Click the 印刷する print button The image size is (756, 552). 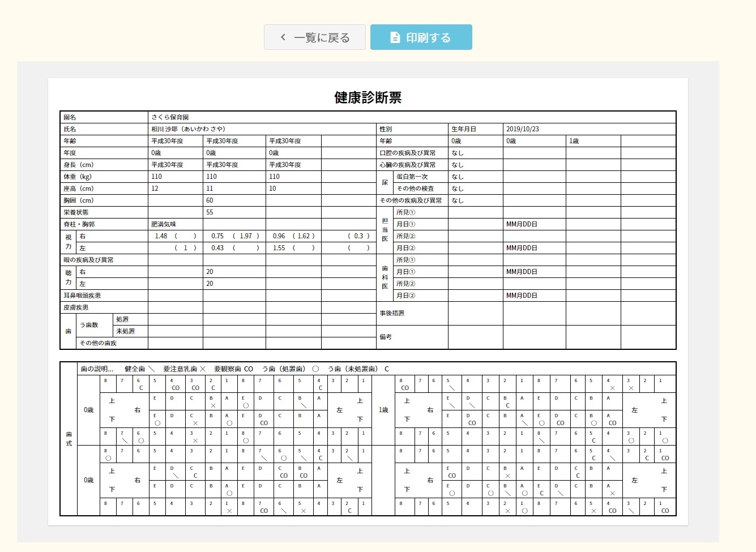click(x=421, y=37)
